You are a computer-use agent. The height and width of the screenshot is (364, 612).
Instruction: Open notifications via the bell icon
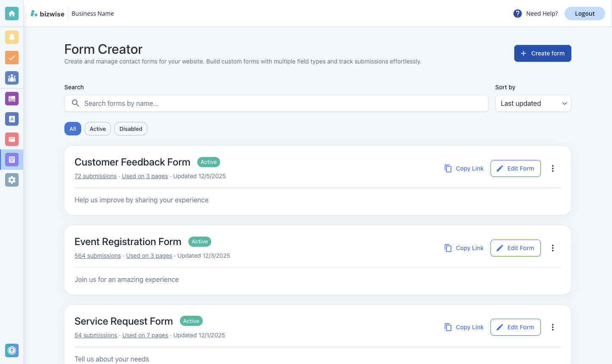11,37
